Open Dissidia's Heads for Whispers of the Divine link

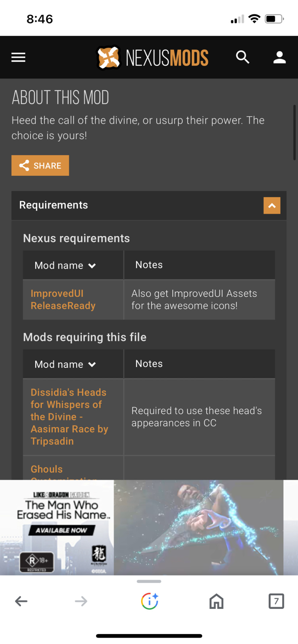coord(70,417)
